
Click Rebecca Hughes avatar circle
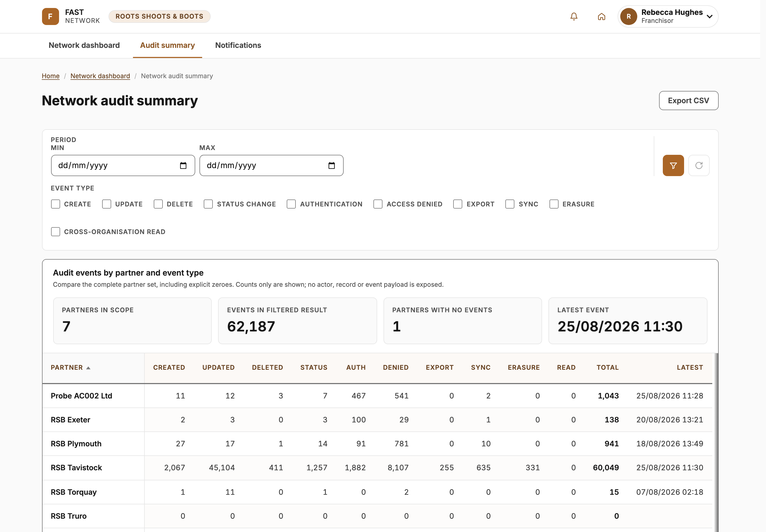pyautogui.click(x=629, y=16)
